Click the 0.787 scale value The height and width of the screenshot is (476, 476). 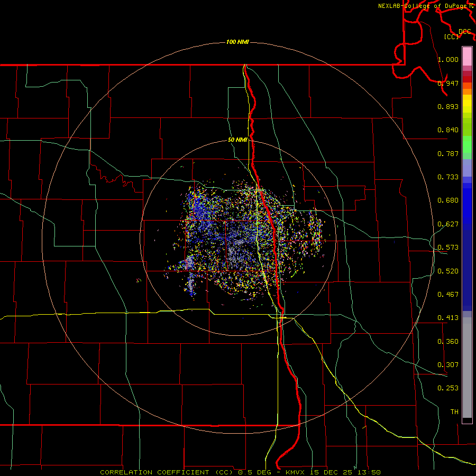click(x=448, y=153)
